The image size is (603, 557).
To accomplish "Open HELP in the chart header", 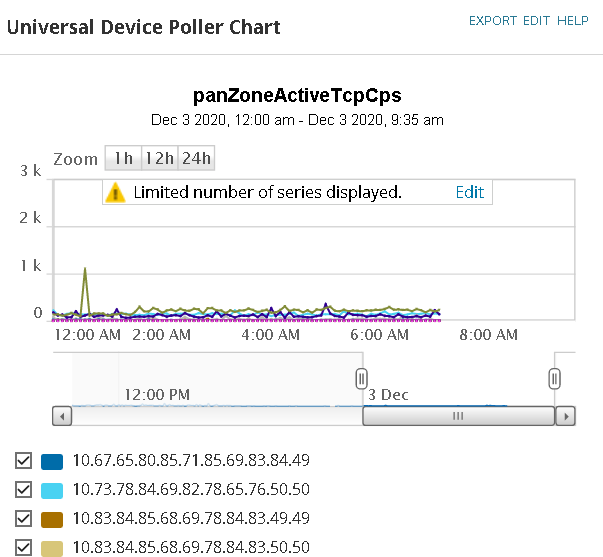I will pyautogui.click(x=573, y=20).
